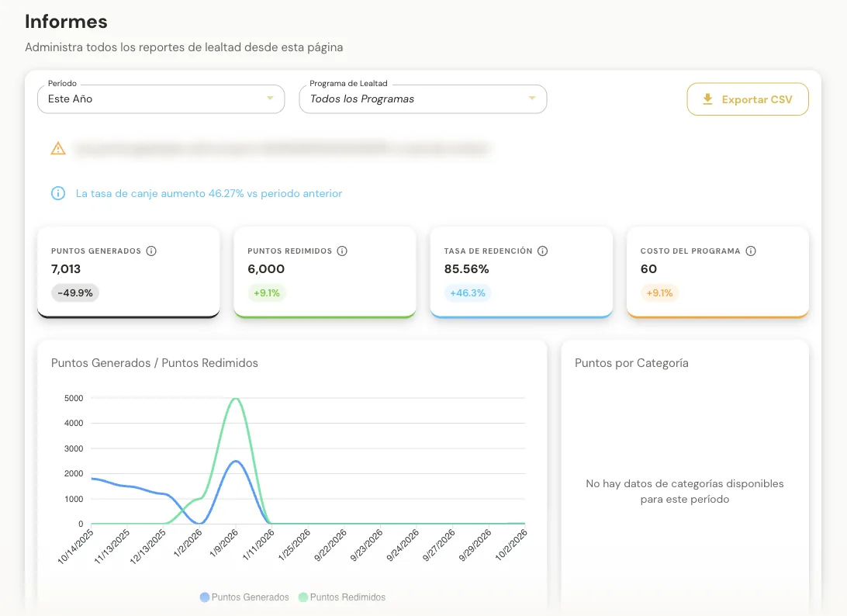Click the 1/9/2026 axis date label
847x616 pixels.
click(x=223, y=543)
